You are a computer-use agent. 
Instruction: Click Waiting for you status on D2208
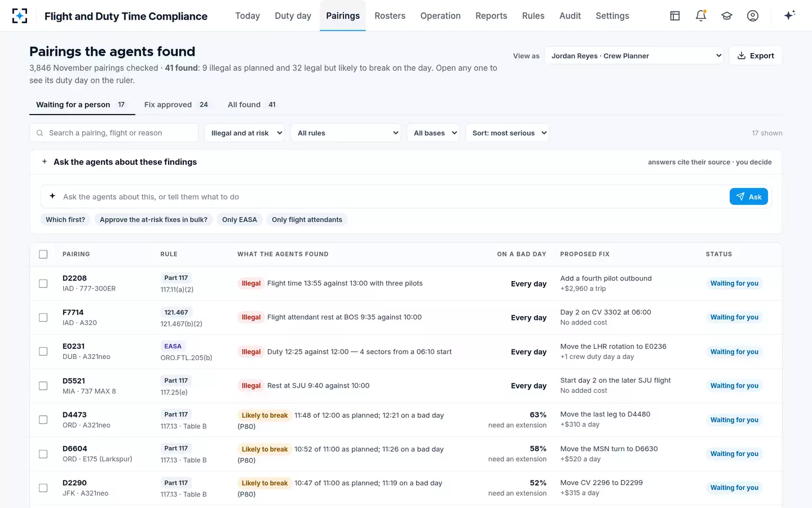pos(734,283)
